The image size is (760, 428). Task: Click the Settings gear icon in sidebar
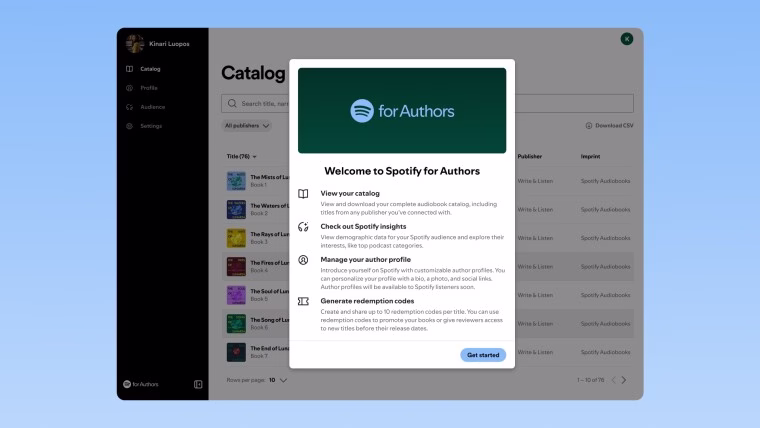(129, 126)
